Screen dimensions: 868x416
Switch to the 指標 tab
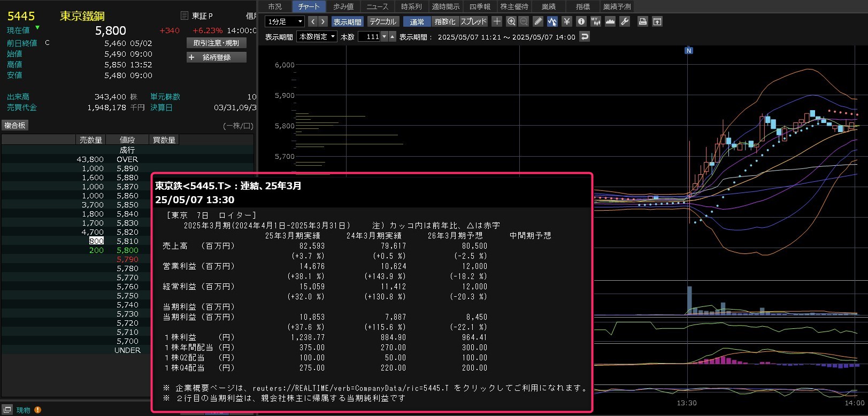[x=582, y=6]
